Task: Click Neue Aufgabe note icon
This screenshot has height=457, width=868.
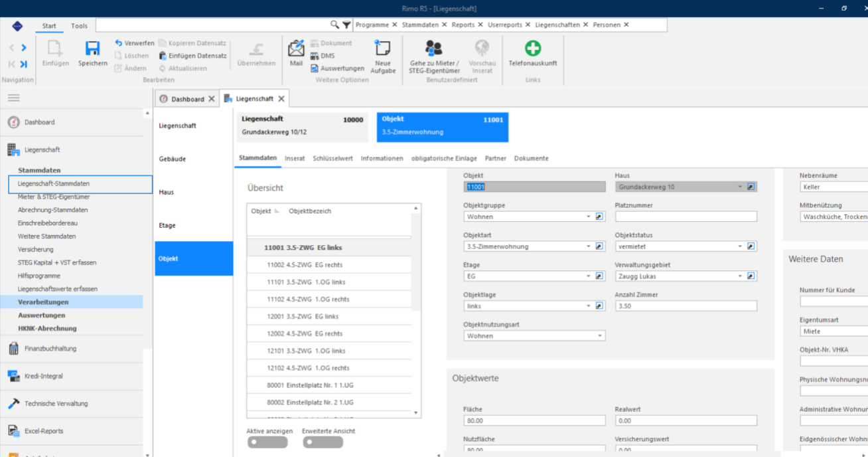Action: pos(383,48)
